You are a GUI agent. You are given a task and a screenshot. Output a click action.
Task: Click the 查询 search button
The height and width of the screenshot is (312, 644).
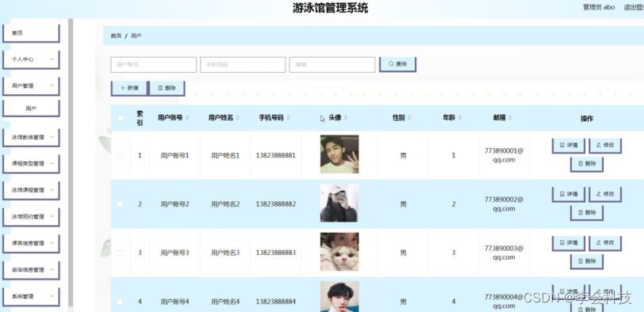(x=397, y=64)
